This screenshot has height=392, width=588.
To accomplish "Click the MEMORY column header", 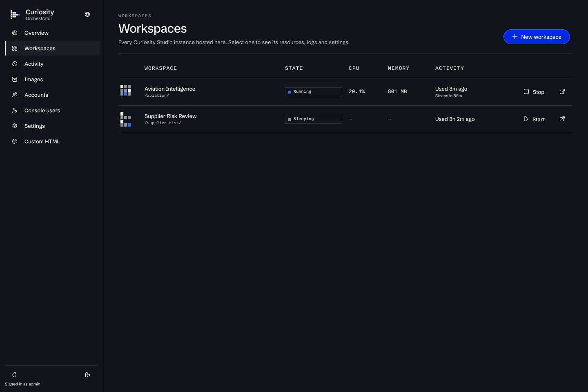I will pyautogui.click(x=399, y=68).
